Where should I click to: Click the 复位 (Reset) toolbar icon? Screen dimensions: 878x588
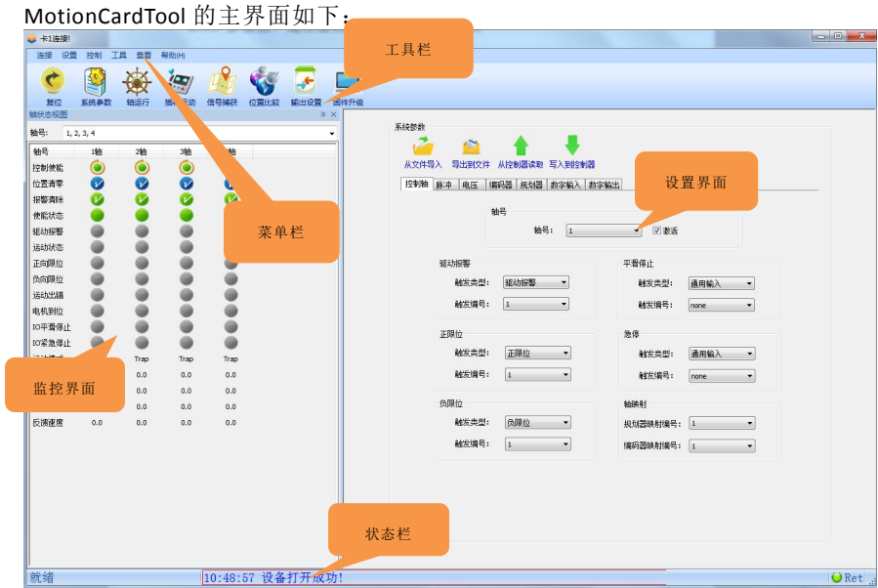pyautogui.click(x=54, y=82)
